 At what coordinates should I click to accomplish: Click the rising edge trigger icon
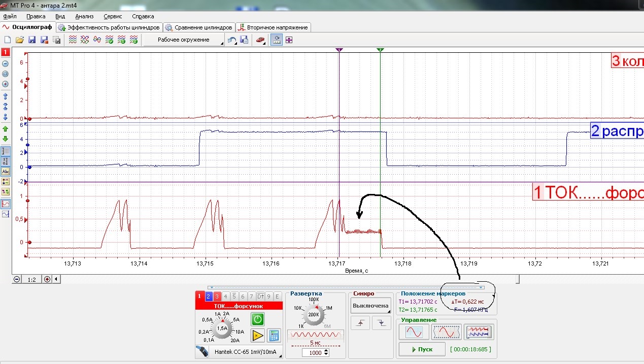pyautogui.click(x=360, y=324)
